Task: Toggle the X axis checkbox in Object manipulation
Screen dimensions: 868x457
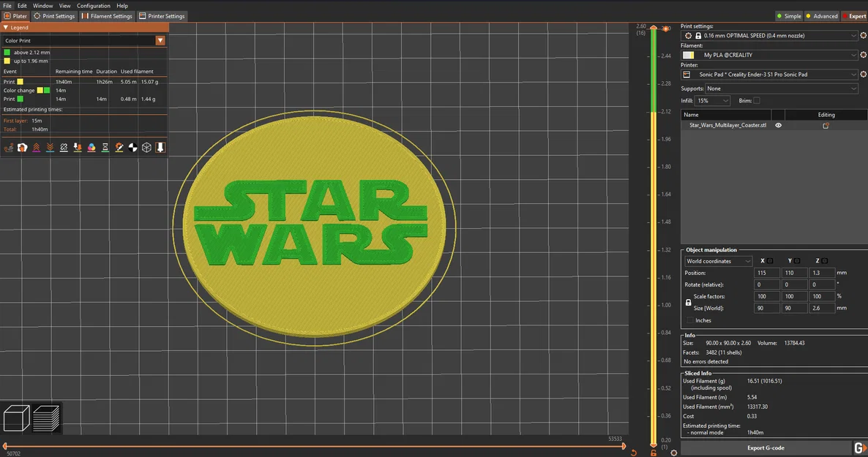Action: coord(771,260)
